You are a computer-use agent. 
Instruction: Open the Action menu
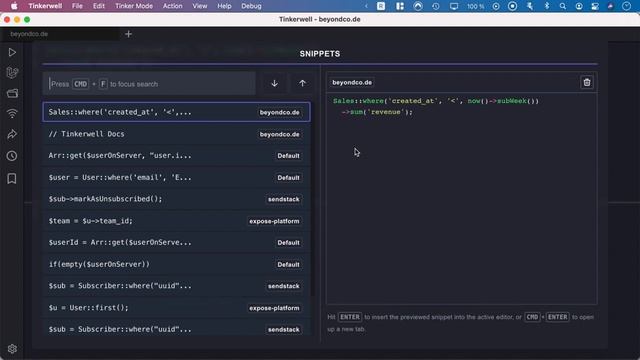tap(173, 6)
